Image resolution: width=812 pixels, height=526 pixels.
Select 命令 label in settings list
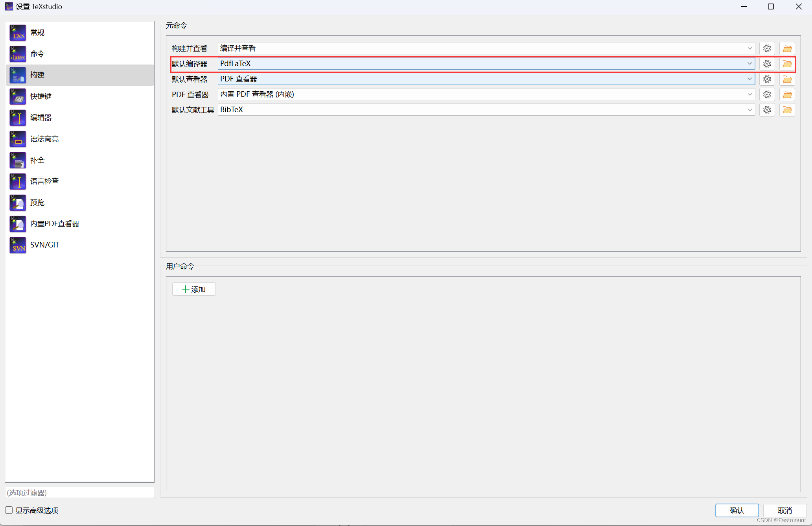pos(37,54)
